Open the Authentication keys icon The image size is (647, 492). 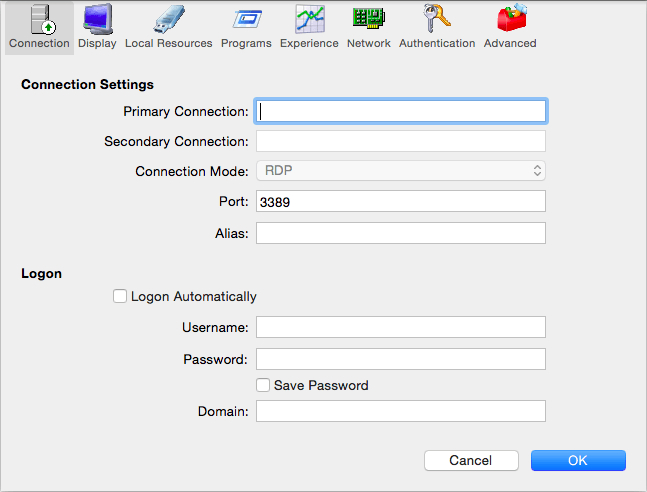click(x=437, y=18)
